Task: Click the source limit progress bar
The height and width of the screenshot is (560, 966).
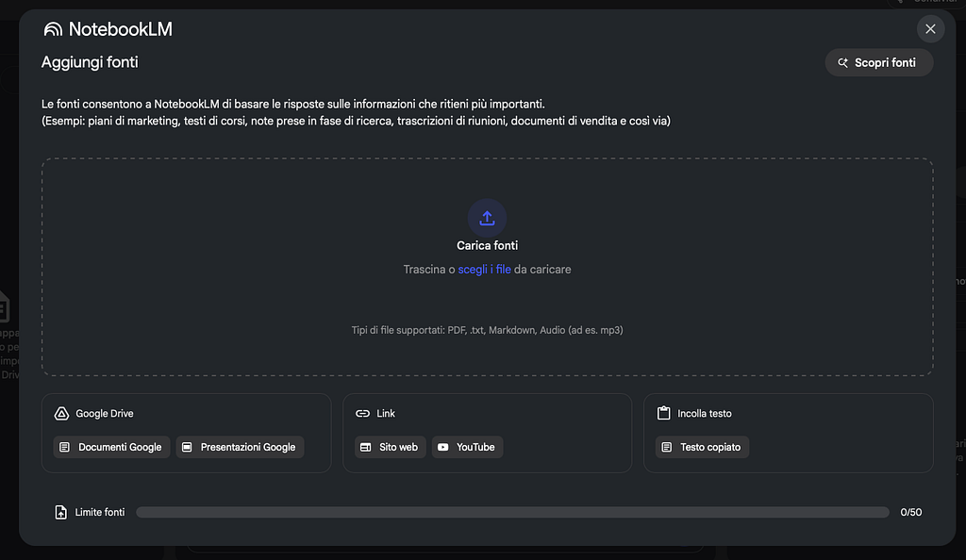Action: 512,512
